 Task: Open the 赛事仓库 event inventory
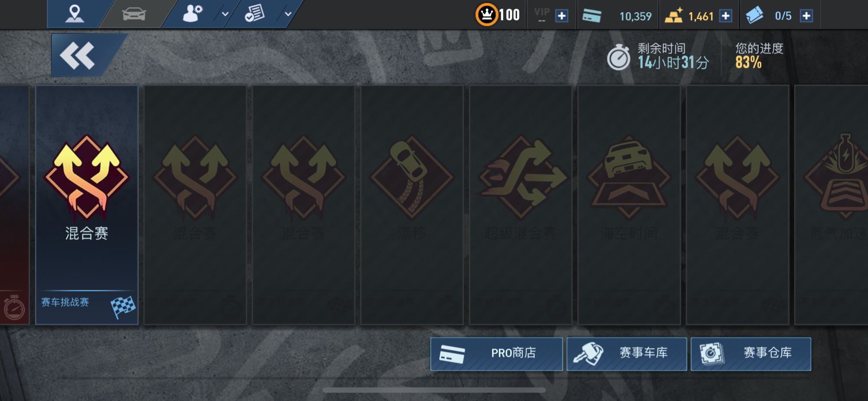click(751, 354)
